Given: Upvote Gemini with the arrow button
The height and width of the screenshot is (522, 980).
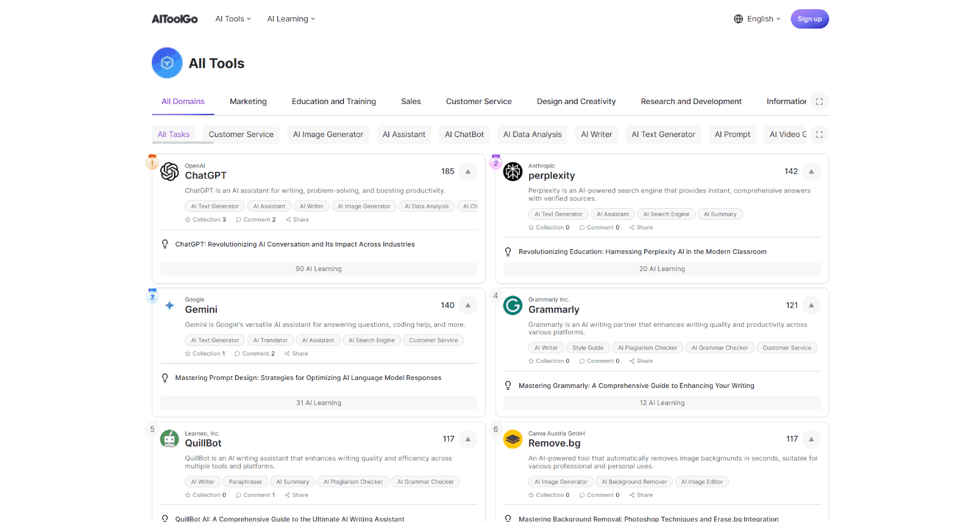Looking at the screenshot, I should [468, 305].
